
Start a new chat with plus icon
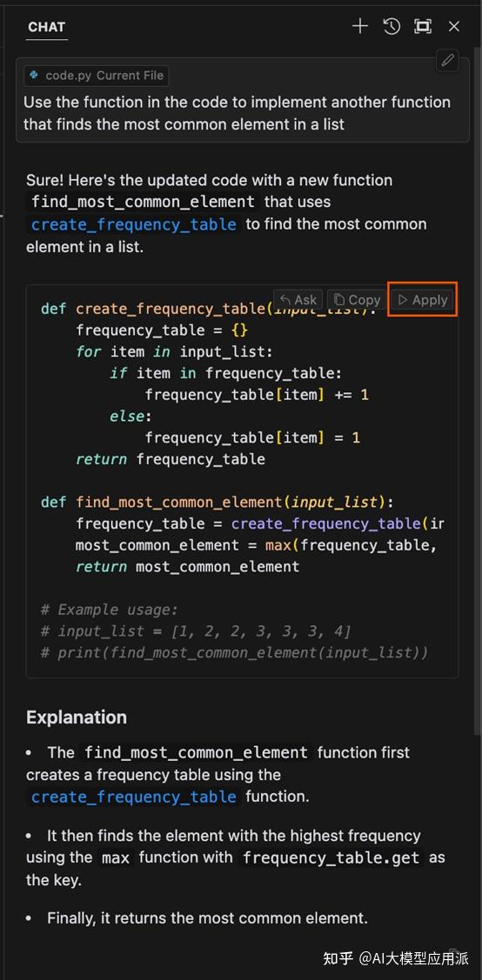point(360,26)
